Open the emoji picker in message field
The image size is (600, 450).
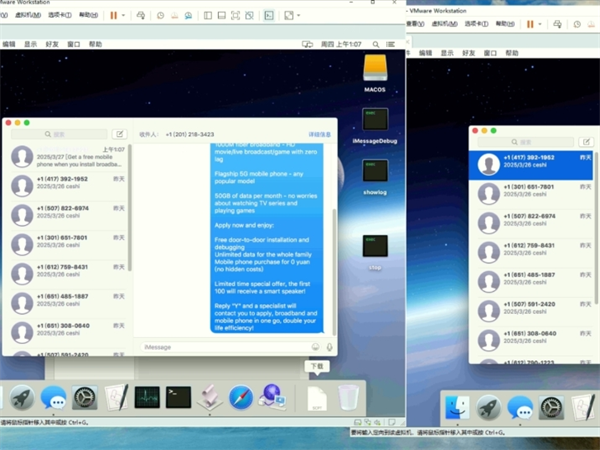(x=315, y=347)
